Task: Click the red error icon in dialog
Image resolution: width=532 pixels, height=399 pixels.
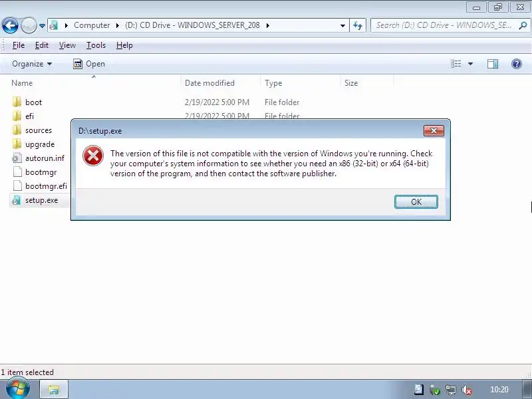Action: (93, 156)
